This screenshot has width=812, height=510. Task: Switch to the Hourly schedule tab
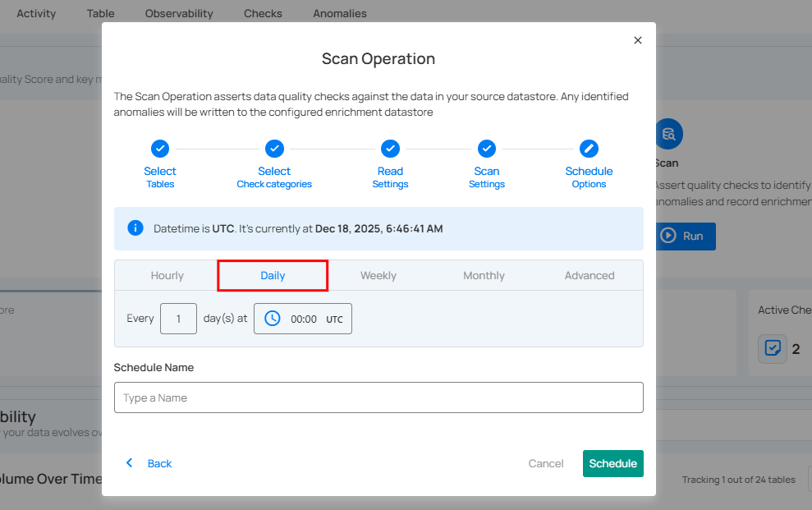(167, 276)
